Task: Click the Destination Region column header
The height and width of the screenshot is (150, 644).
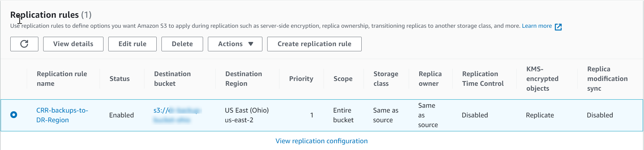Action: tap(243, 79)
